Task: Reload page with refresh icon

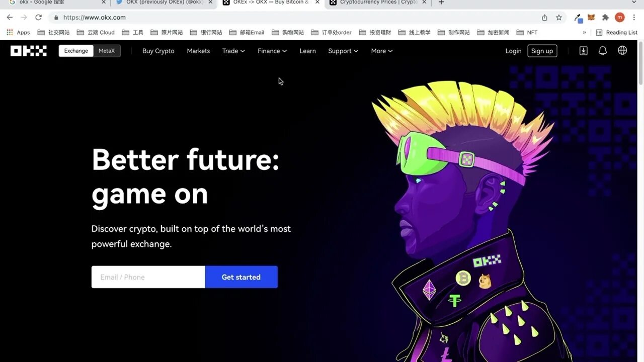Action: click(x=38, y=18)
